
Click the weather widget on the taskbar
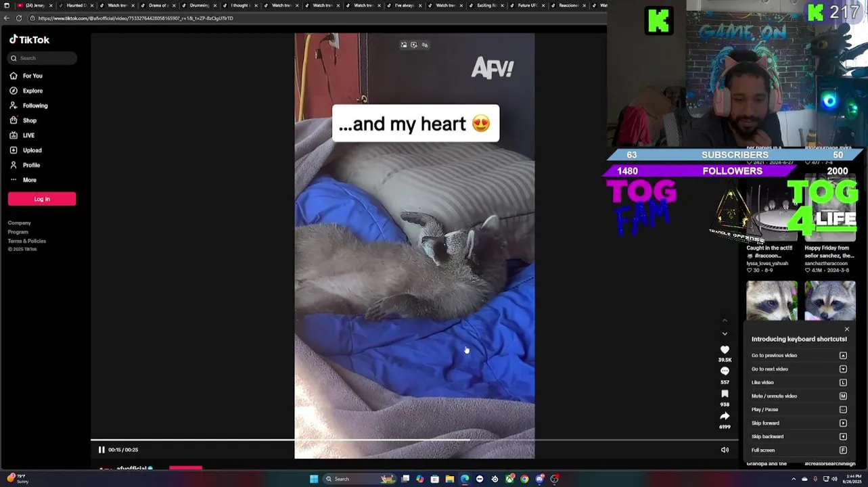coord(18,479)
